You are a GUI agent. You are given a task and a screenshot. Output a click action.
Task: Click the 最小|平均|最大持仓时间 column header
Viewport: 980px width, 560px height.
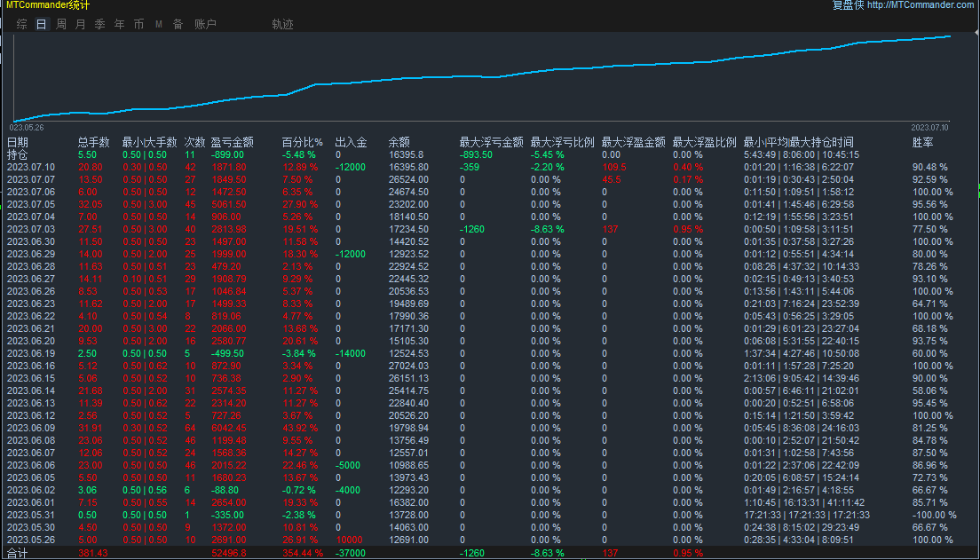tap(798, 143)
